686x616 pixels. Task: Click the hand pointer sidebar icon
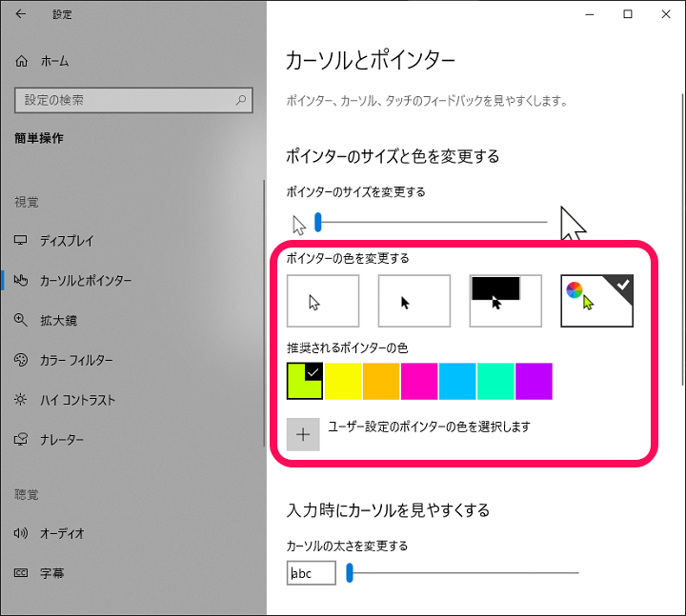(21, 280)
